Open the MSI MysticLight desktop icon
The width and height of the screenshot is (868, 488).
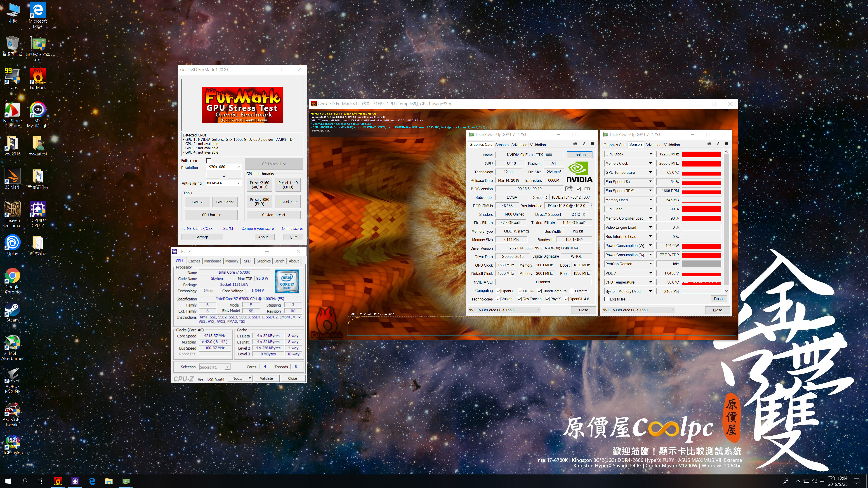click(x=38, y=115)
